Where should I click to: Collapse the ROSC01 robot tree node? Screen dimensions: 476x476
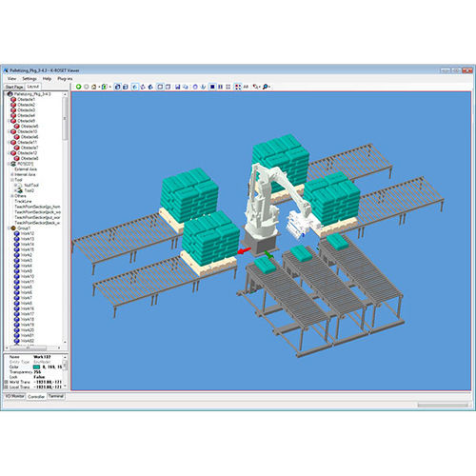pos(9,164)
